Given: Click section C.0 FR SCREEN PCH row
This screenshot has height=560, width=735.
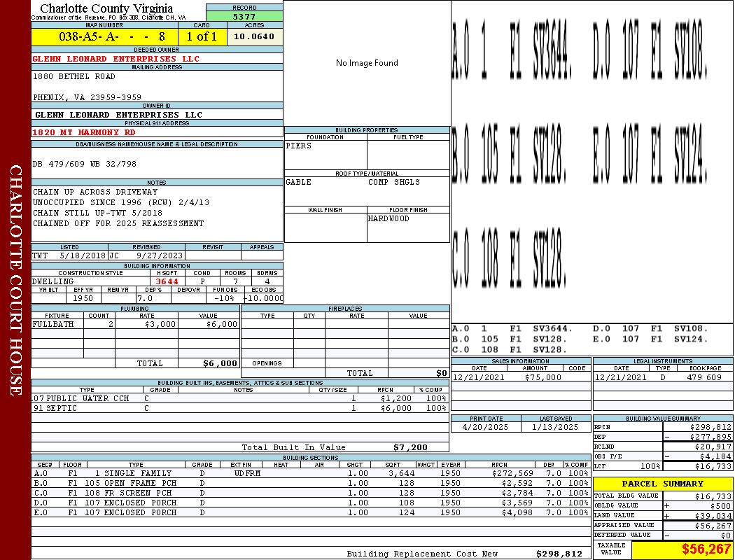Looking at the screenshot, I should tap(311, 493).
